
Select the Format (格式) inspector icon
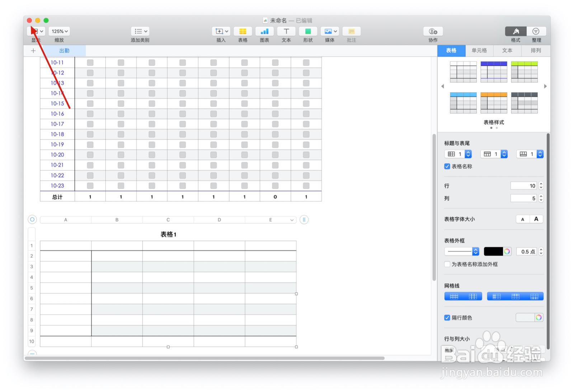(516, 31)
